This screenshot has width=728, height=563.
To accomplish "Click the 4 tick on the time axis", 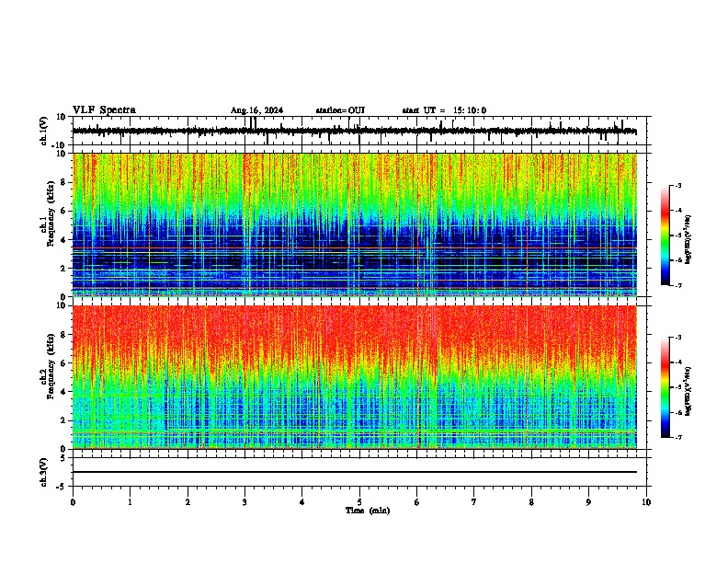I will [x=302, y=502].
